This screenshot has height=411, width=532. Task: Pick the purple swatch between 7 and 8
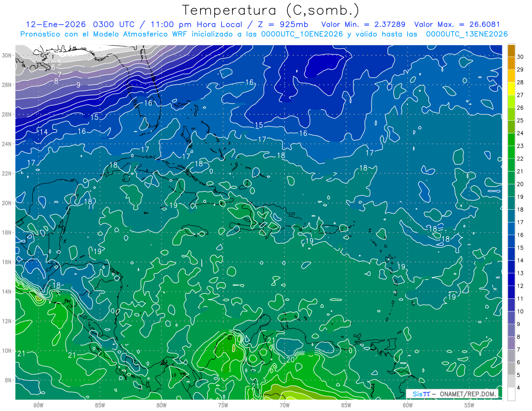(x=511, y=343)
